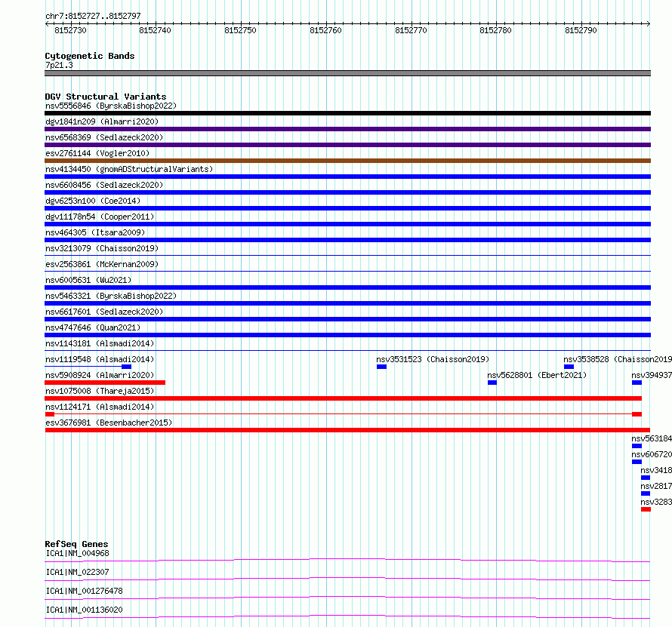Viewport: 672px width, 627px height.
Task: Click nsv6005631 (Wu2021) label
Action: [88, 280]
